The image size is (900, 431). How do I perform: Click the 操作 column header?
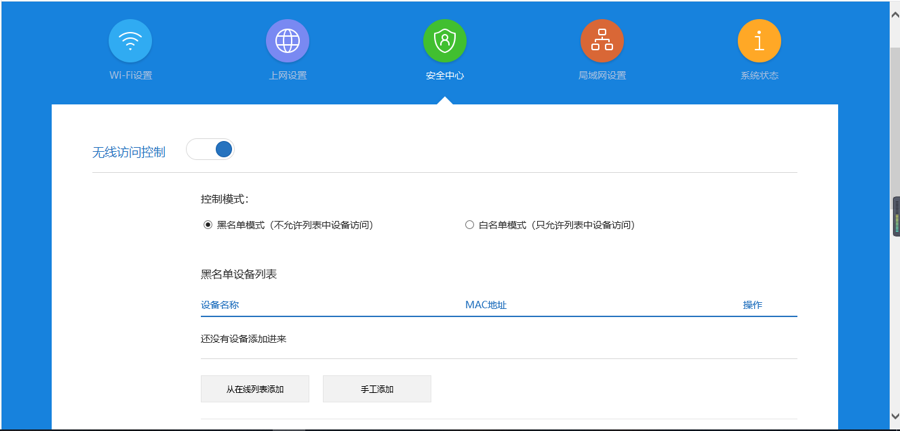(x=752, y=305)
